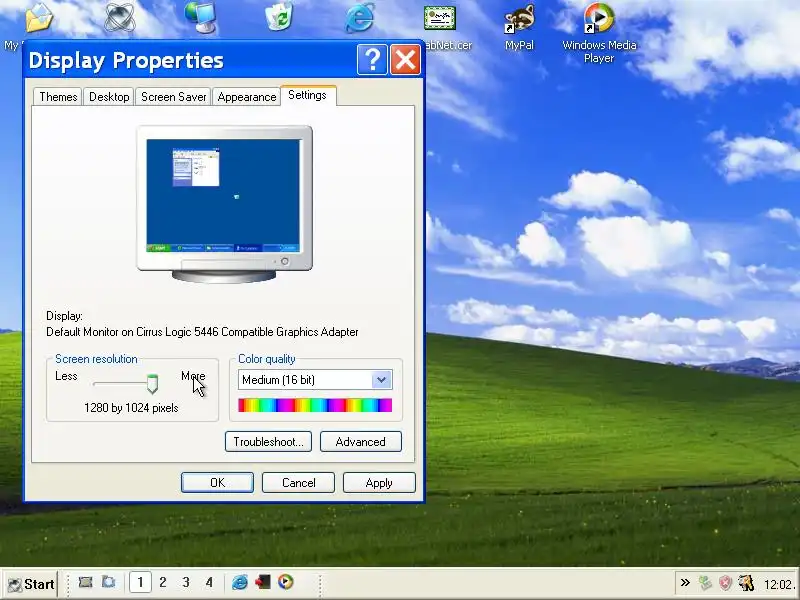This screenshot has height=600, width=800.
Task: Open the certificate file desktop icon
Action: (440, 17)
